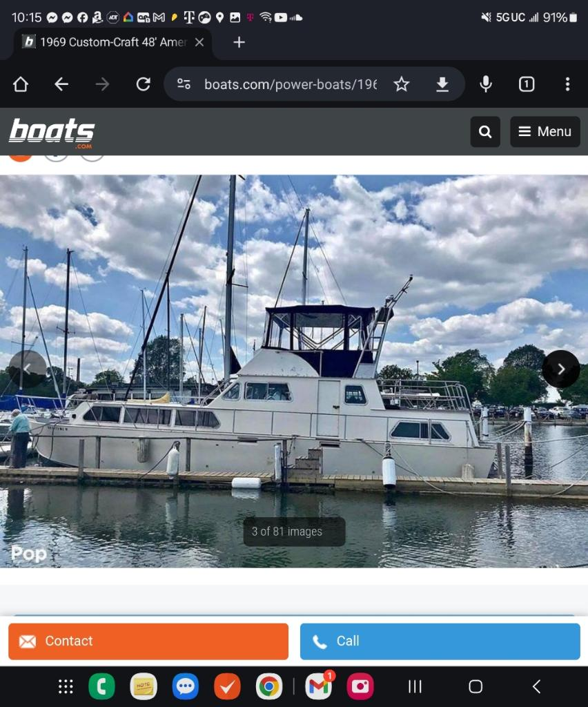The height and width of the screenshot is (707, 588).
Task: Reload the page with refresh icon
Action: click(x=144, y=84)
